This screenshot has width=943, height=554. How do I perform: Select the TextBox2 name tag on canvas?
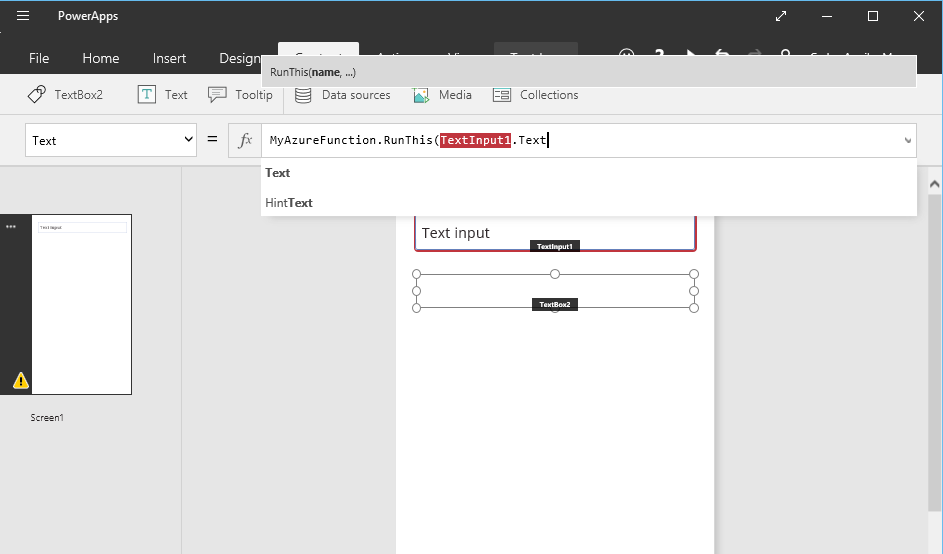[554, 304]
